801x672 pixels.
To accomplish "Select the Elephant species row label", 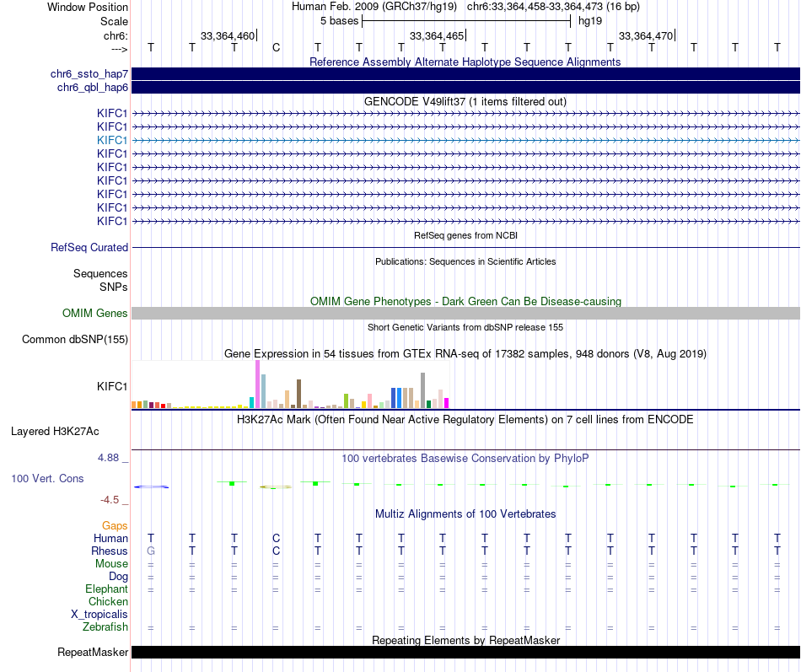I will pos(106,589).
